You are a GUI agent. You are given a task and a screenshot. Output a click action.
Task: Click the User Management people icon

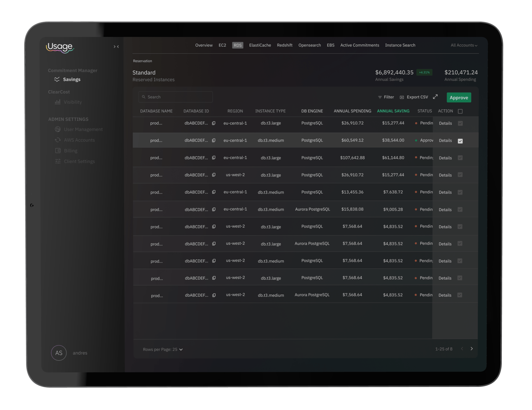pyautogui.click(x=58, y=129)
